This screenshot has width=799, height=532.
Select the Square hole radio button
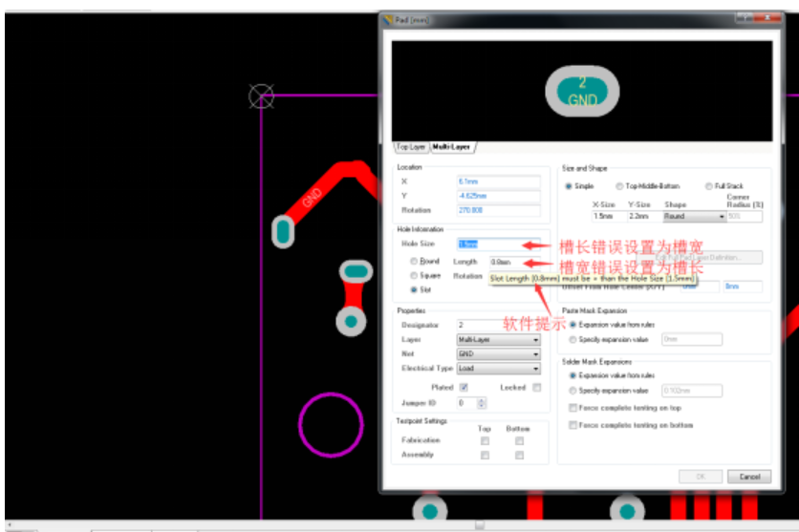(414, 275)
